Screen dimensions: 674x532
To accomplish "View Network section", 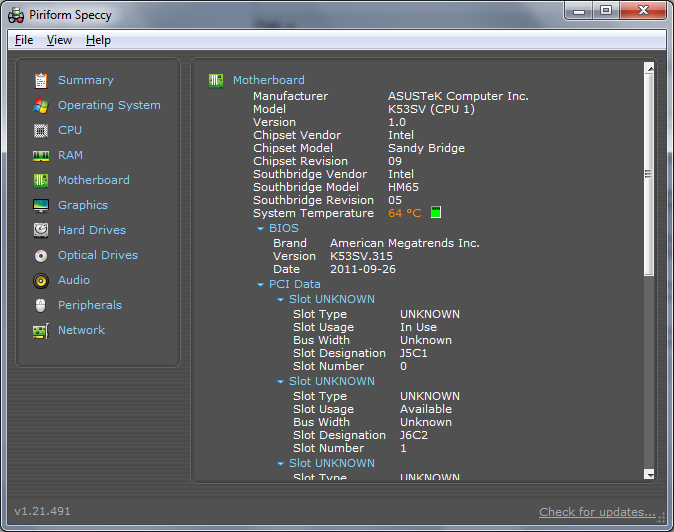I will pos(81,330).
